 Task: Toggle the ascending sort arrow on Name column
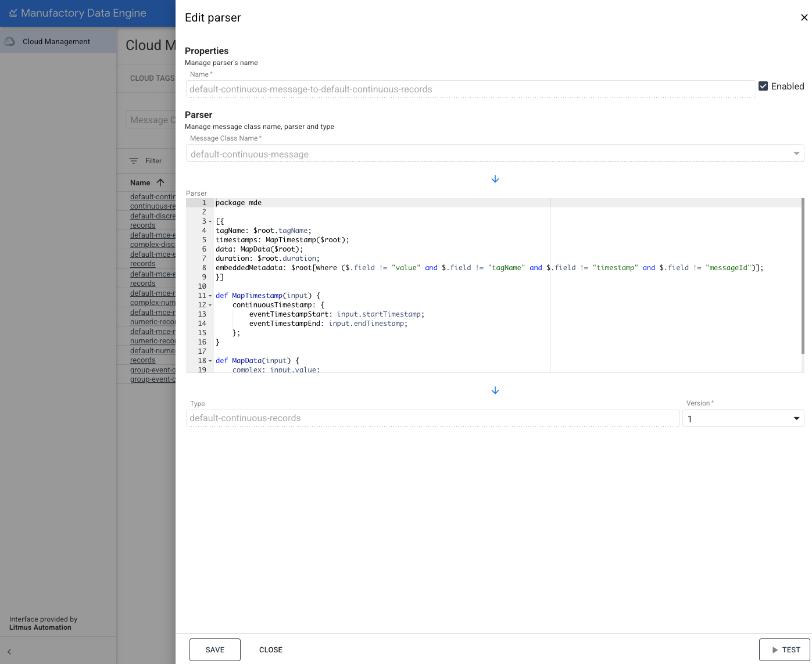[x=159, y=182]
